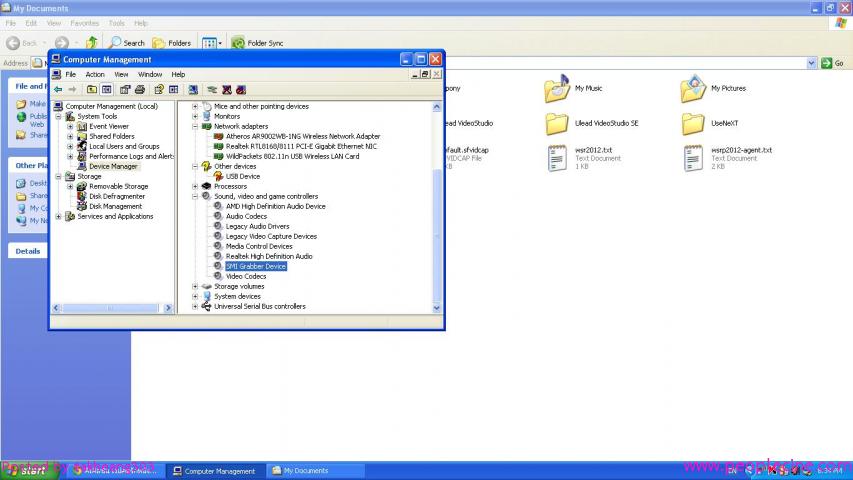Expand the Storage volumes node
The image size is (853, 480).
coord(195,286)
